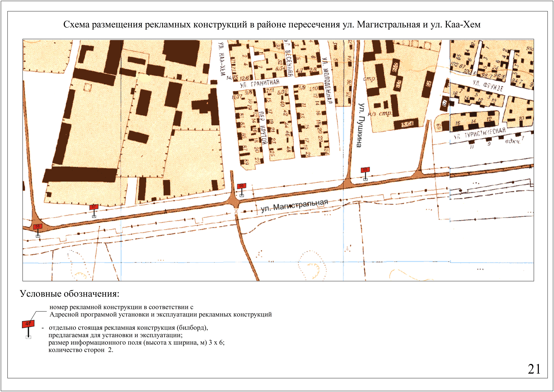Click the street label 'УЛ. ТУРИСТИЧЕСКАЯ'
The height and width of the screenshot is (392, 554).
[x=480, y=134]
